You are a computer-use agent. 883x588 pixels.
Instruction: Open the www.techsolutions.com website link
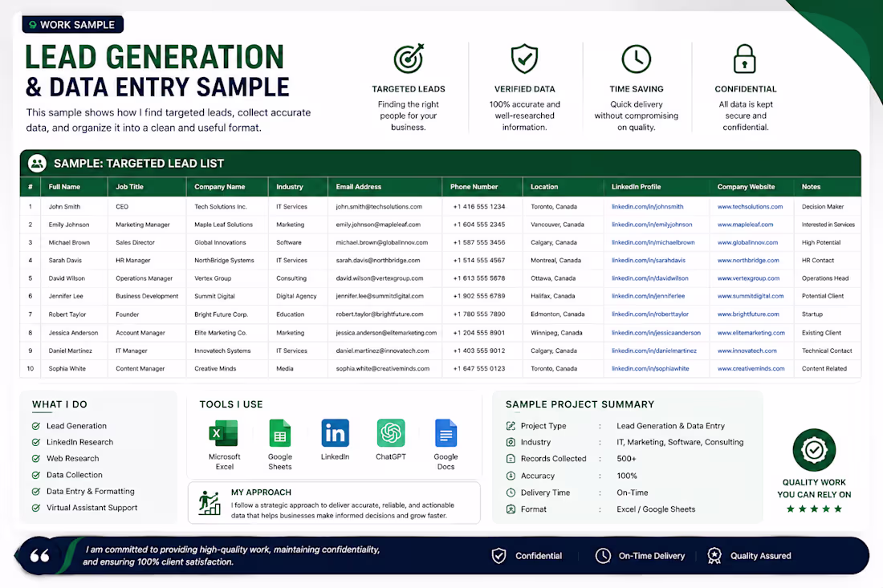pyautogui.click(x=750, y=206)
